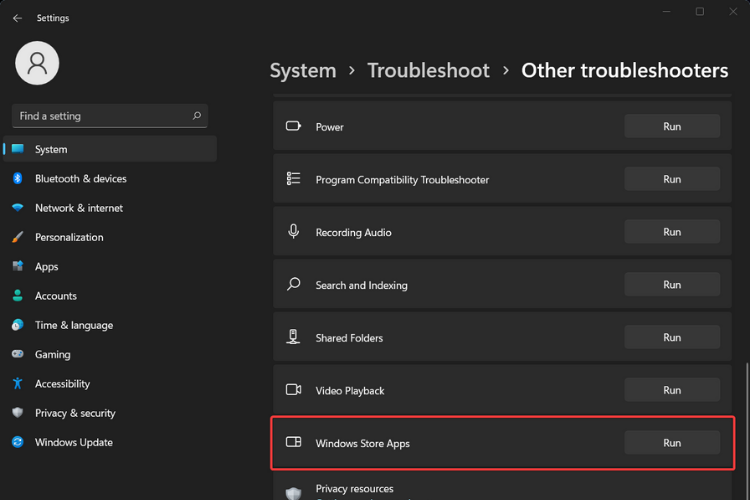Click the Program Compatibility list icon
The image size is (750, 500).
tap(293, 178)
